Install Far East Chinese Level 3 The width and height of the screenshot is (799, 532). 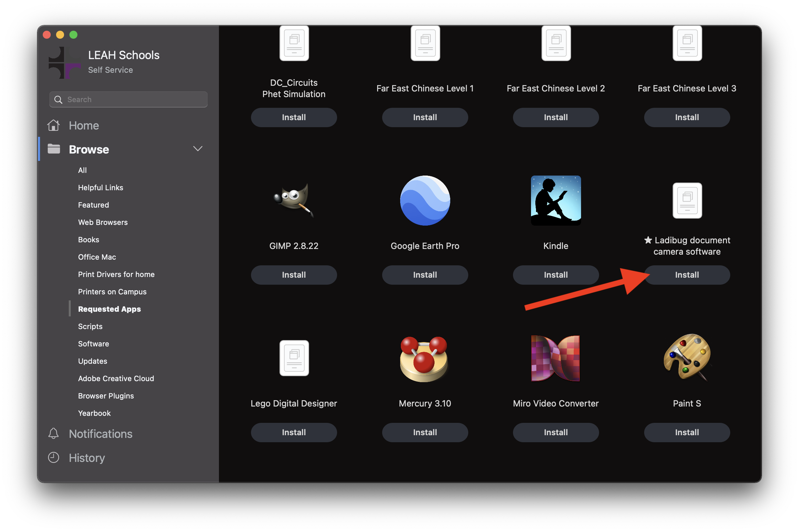tap(687, 117)
